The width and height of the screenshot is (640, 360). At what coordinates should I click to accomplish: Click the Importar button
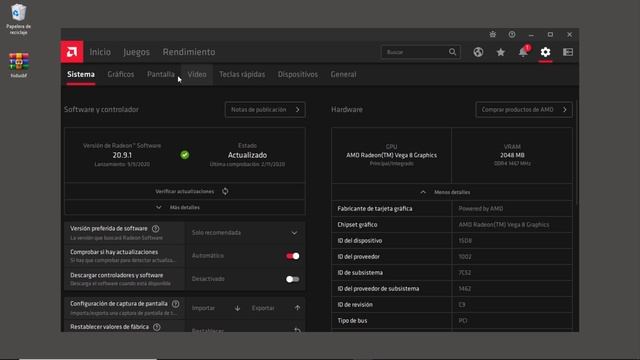(x=216, y=308)
